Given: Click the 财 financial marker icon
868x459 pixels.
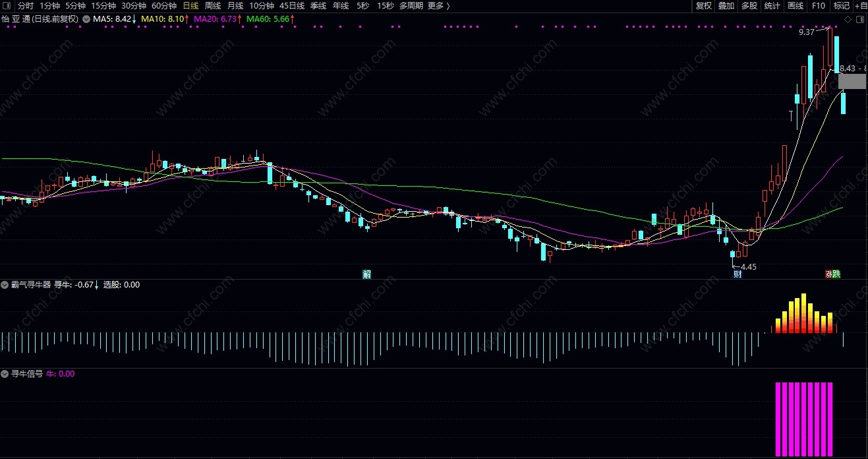Looking at the screenshot, I should (x=738, y=274).
